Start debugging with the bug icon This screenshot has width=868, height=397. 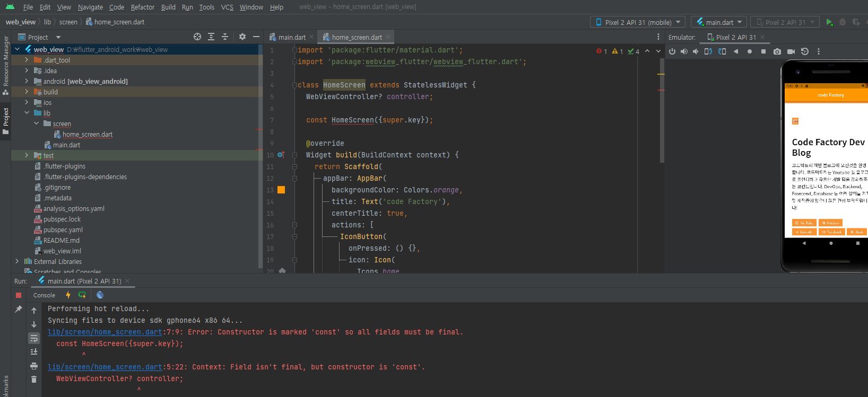click(x=843, y=22)
